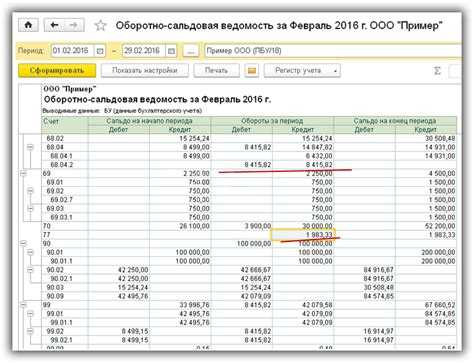The image size is (474, 363).
Task: Click value 33 996,76 in row 99
Action: coord(194,305)
